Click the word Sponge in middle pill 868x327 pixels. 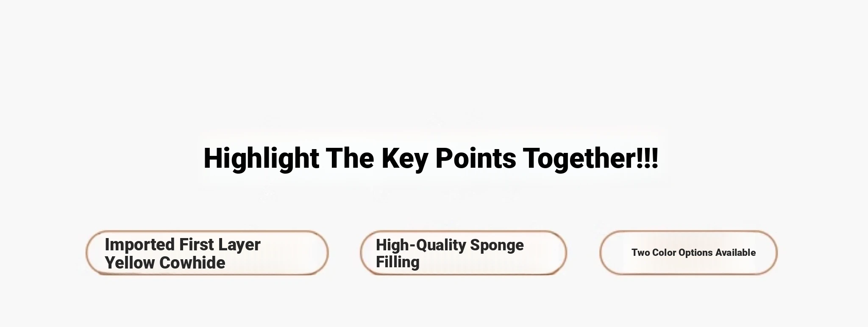497,245
